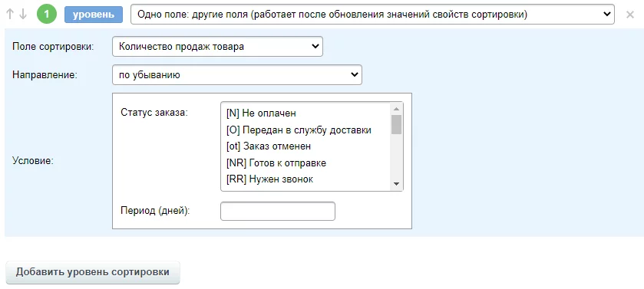Viewport: 644px width, 289px height.
Task: Click the green level number 1 badge
Action: 46,15
